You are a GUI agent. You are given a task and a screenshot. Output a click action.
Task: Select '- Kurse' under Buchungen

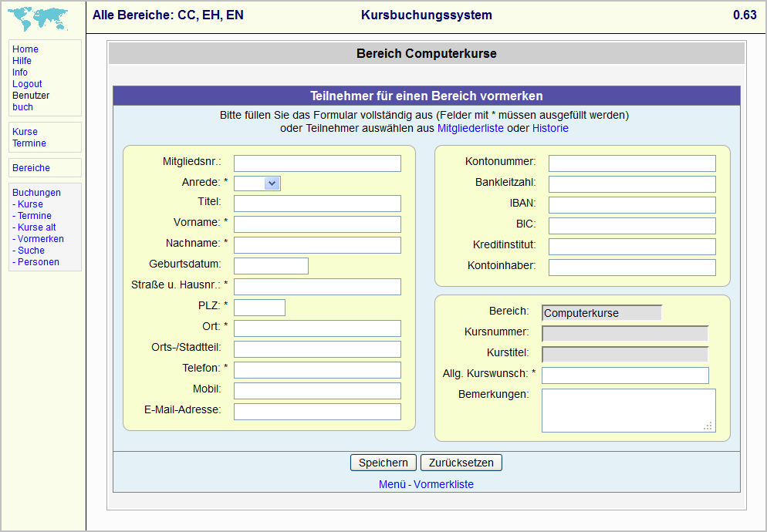[28, 204]
